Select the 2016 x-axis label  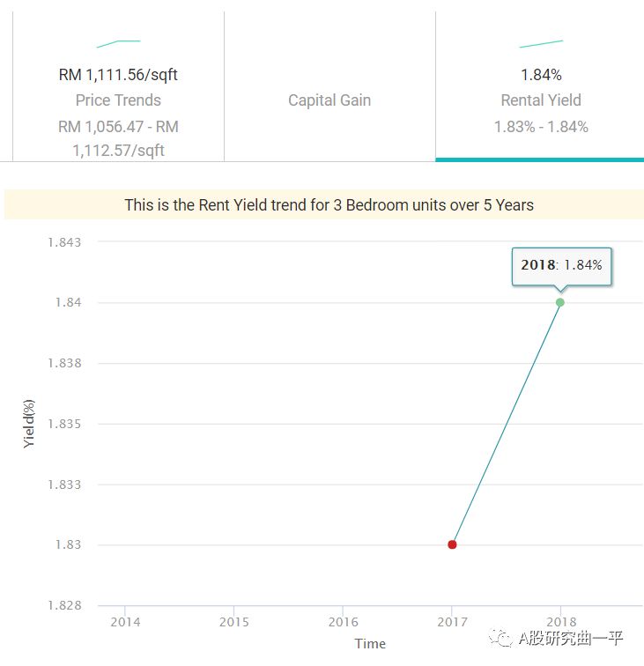point(343,621)
